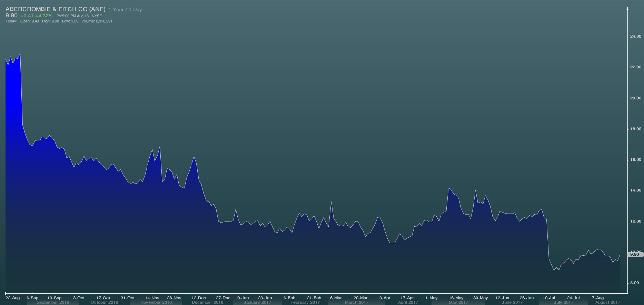Click the 28-Nov date label
The height and width of the screenshot is (305, 644).
174,297
